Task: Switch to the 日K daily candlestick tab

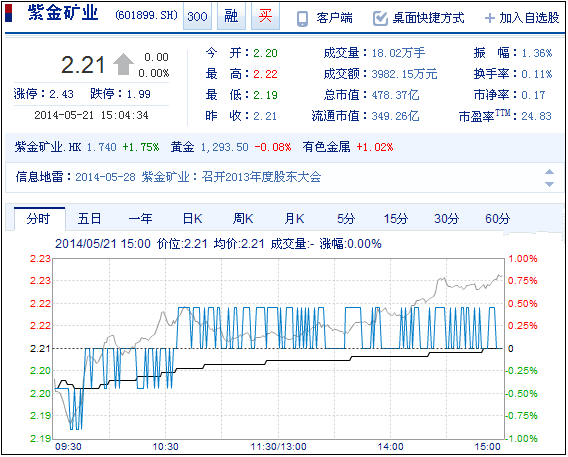Action: click(x=192, y=218)
